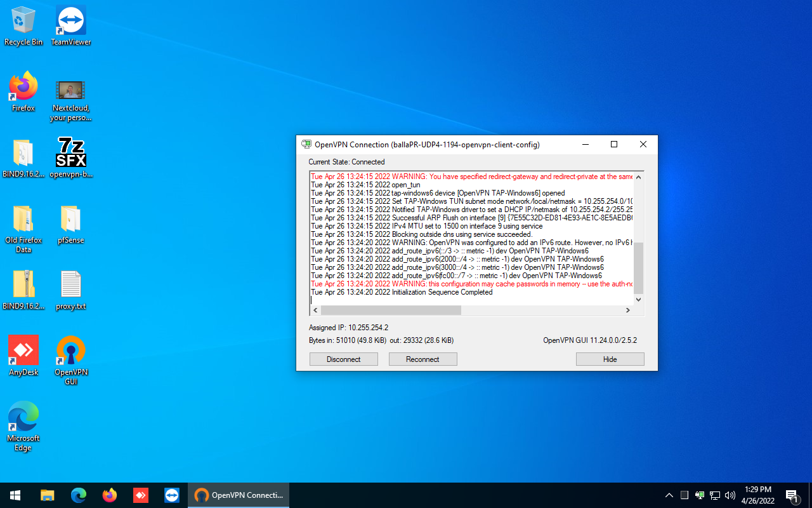The image size is (812, 508).
Task: Select the openvpn 7z SFX installer icon
Action: pyautogui.click(x=71, y=153)
